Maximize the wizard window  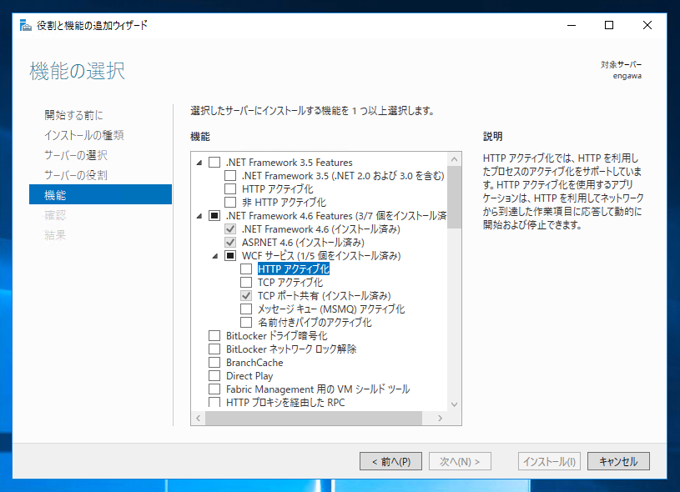coord(609,25)
